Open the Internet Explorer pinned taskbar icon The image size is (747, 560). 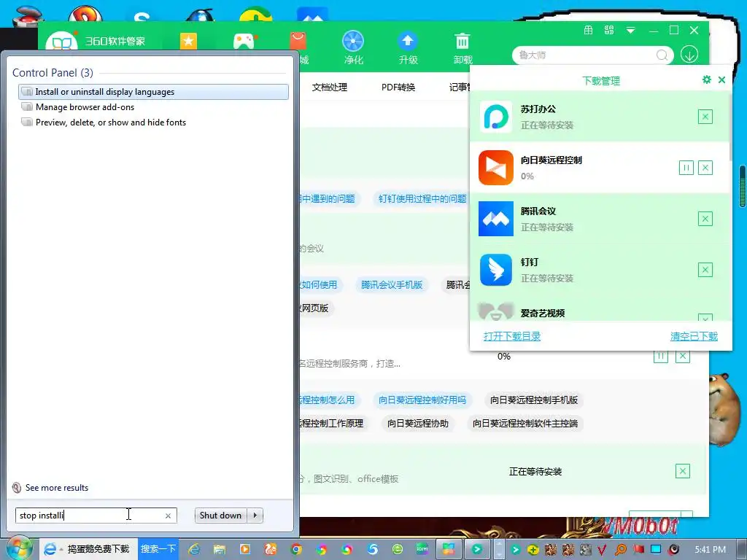tap(194, 549)
